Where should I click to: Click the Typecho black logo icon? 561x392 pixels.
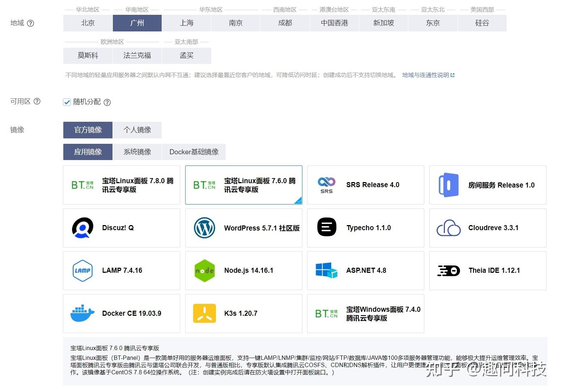[327, 227]
